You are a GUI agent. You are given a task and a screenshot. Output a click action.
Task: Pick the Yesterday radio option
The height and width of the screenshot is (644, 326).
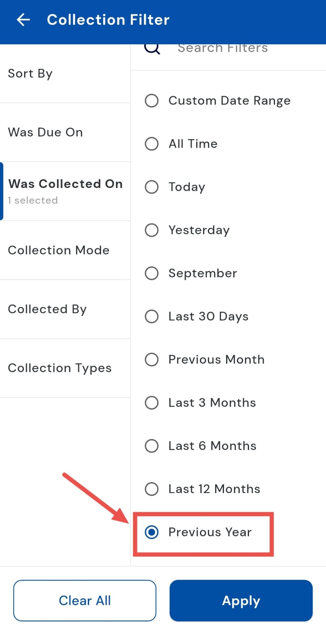[152, 230]
